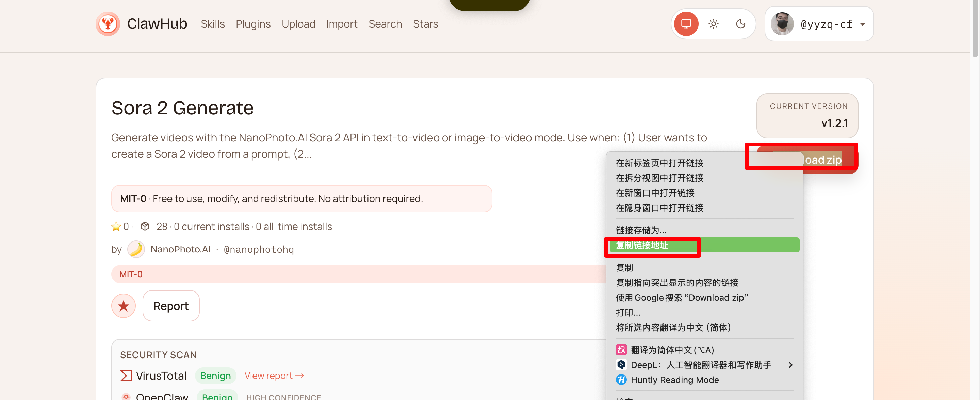Select Huntly Reading Mode menu entry

tap(674, 380)
